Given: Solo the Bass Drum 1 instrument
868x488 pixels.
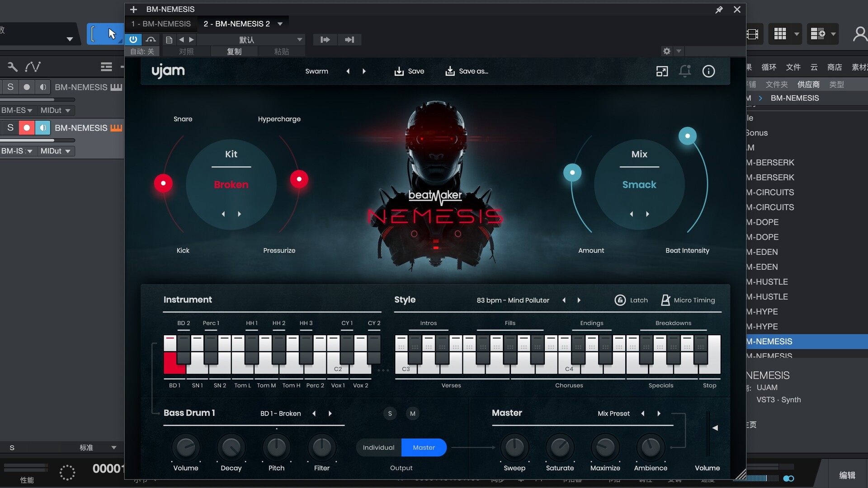Looking at the screenshot, I should (390, 413).
